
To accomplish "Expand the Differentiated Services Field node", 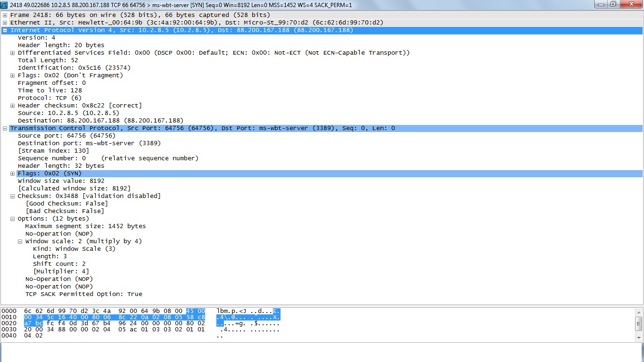I will pyautogui.click(x=13, y=53).
